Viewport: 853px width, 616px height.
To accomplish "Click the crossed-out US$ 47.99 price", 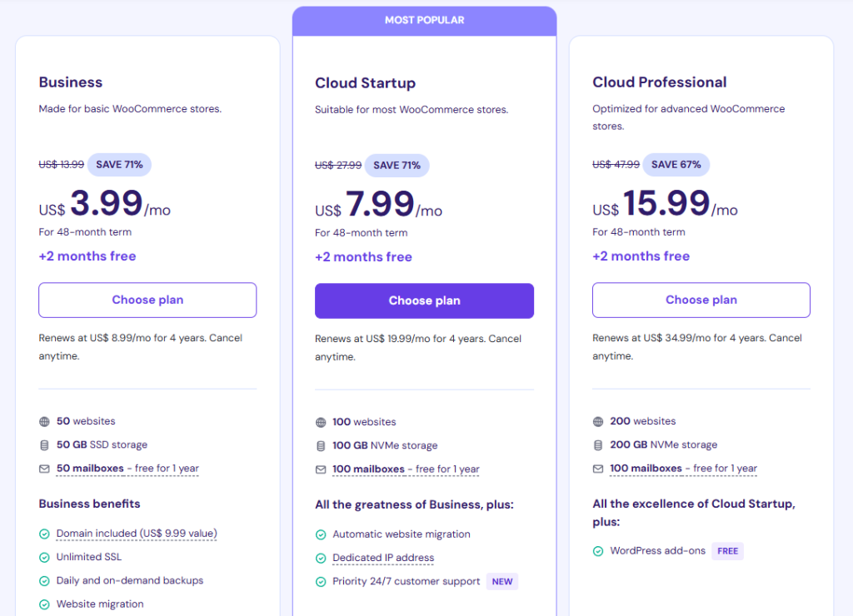I will click(x=616, y=165).
